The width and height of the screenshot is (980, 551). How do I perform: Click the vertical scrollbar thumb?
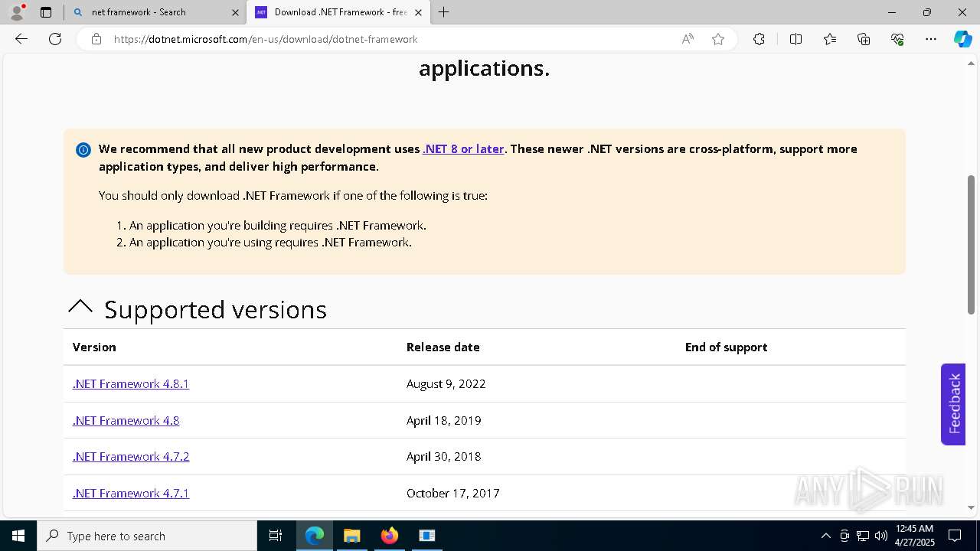pyautogui.click(x=972, y=245)
